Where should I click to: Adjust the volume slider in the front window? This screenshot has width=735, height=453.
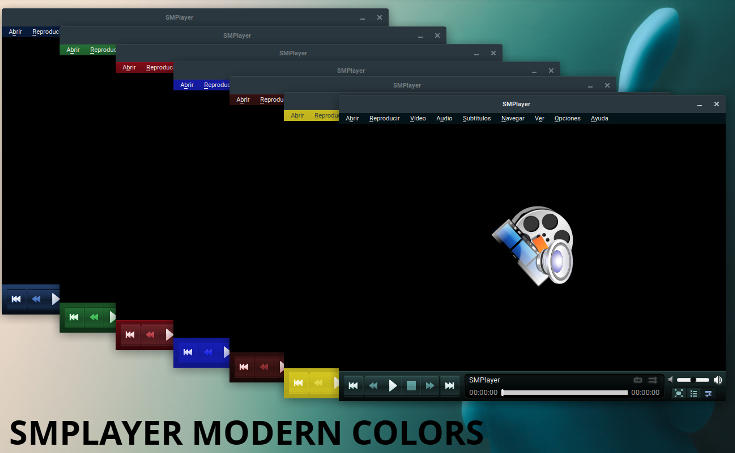coord(693,380)
